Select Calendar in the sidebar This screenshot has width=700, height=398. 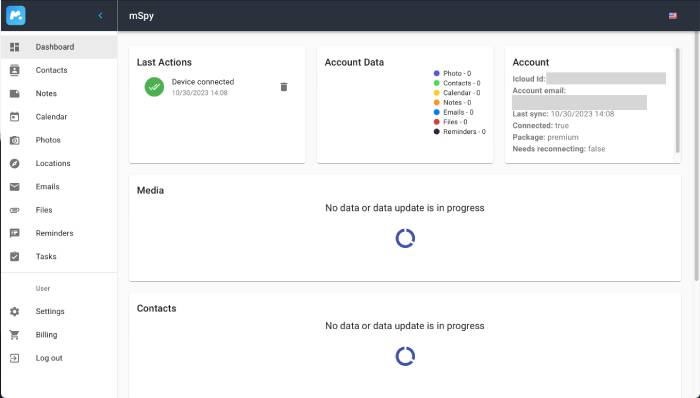pyautogui.click(x=59, y=116)
